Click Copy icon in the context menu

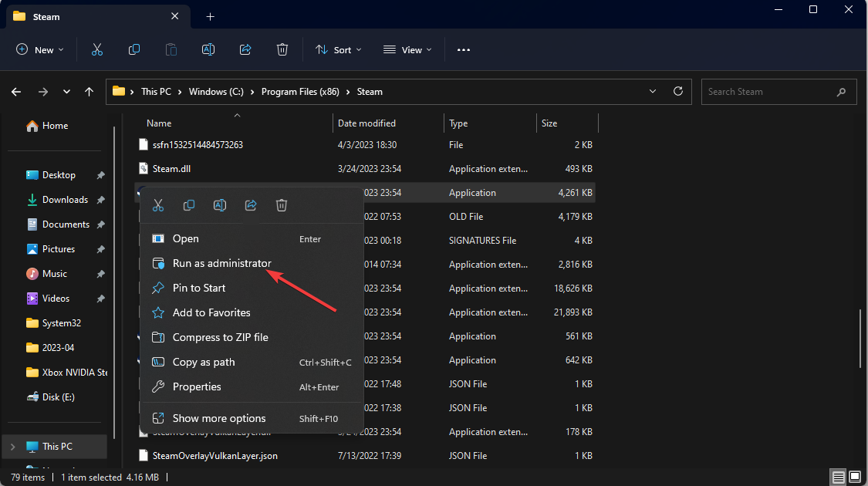click(189, 205)
